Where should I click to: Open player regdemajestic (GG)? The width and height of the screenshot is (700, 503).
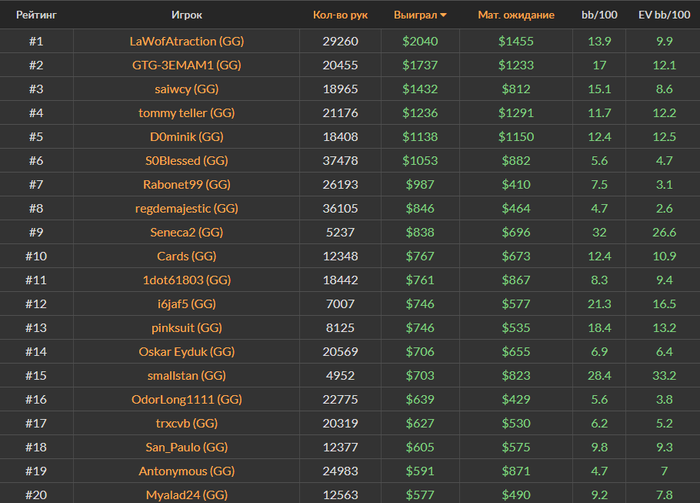[x=187, y=208]
